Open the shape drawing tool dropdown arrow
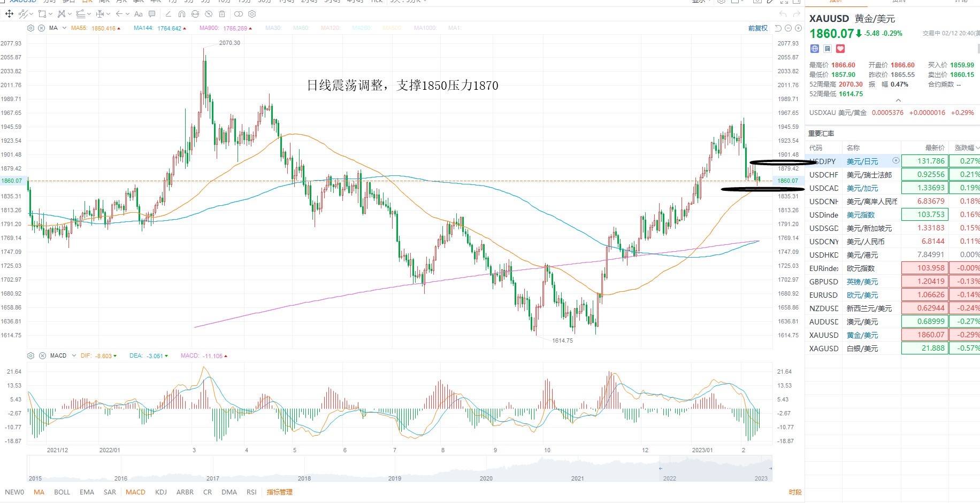Viewport: 980px width, 503px height. [x=50, y=14]
